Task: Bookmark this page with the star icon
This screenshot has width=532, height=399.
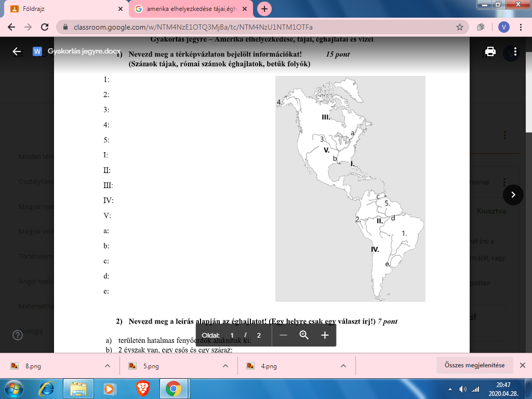Action: pyautogui.click(x=459, y=27)
